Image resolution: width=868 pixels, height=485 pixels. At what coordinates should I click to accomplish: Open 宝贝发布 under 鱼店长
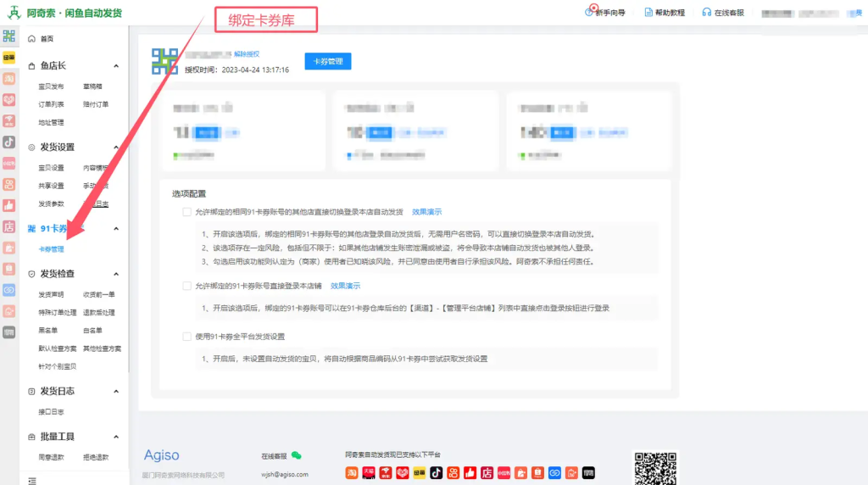[51, 86]
